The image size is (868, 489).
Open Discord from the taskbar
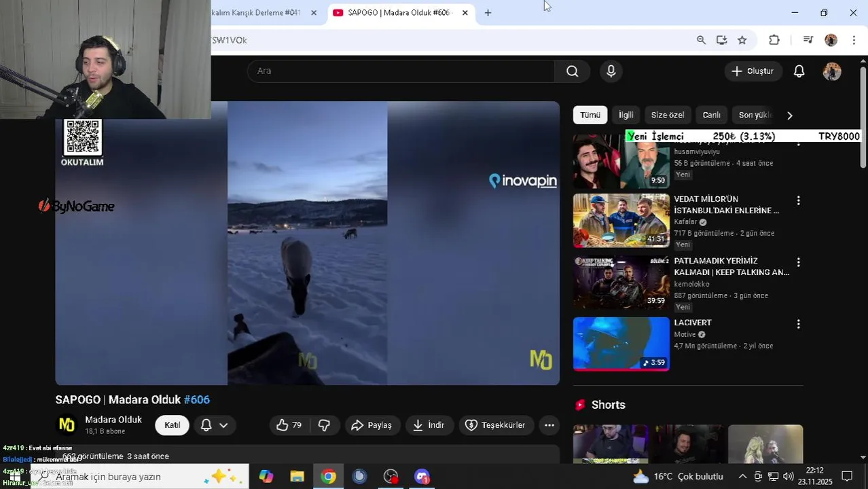[x=422, y=477]
